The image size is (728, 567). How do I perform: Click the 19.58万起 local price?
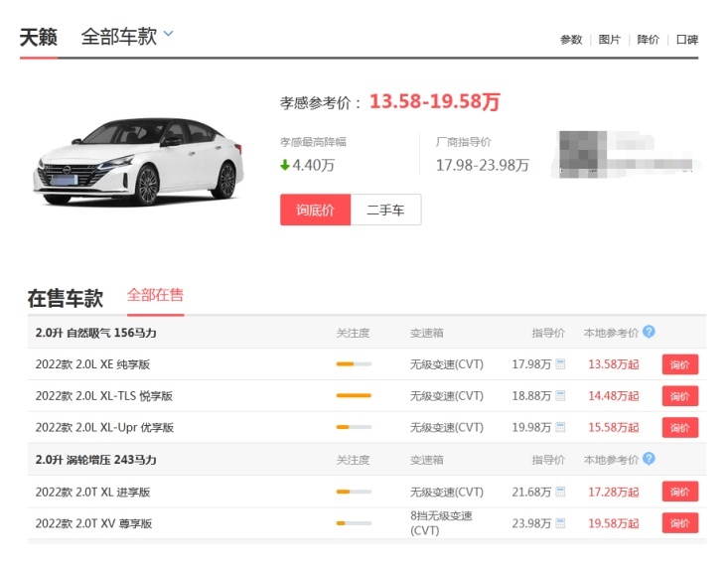(x=614, y=523)
